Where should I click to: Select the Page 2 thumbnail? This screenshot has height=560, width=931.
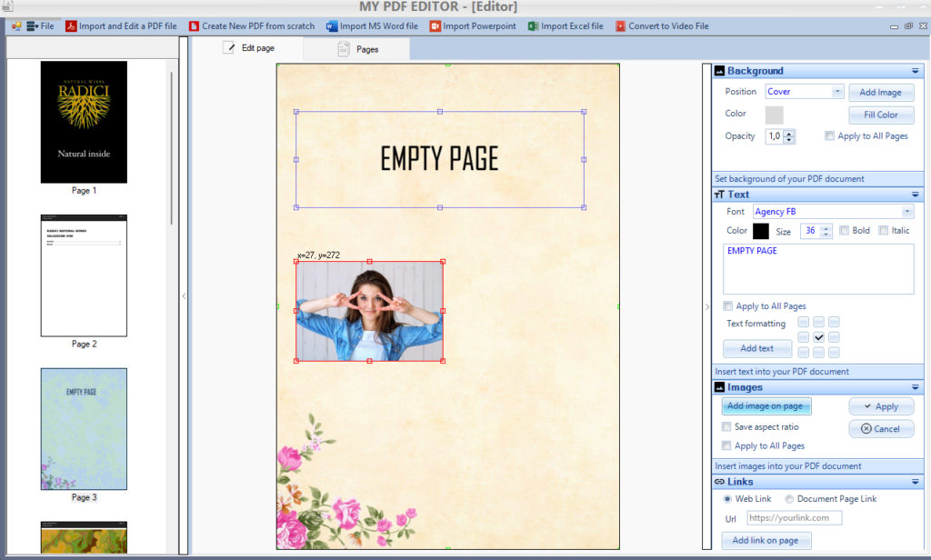point(84,275)
